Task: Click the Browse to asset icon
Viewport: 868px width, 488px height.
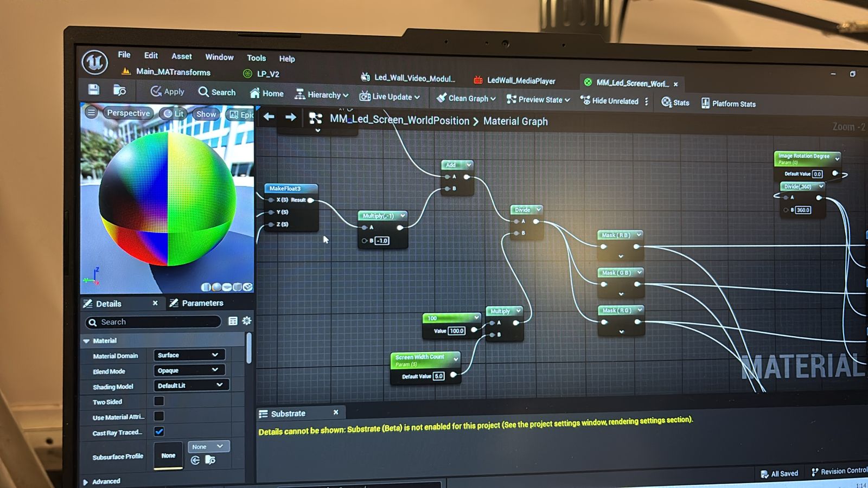Action: pyautogui.click(x=119, y=91)
